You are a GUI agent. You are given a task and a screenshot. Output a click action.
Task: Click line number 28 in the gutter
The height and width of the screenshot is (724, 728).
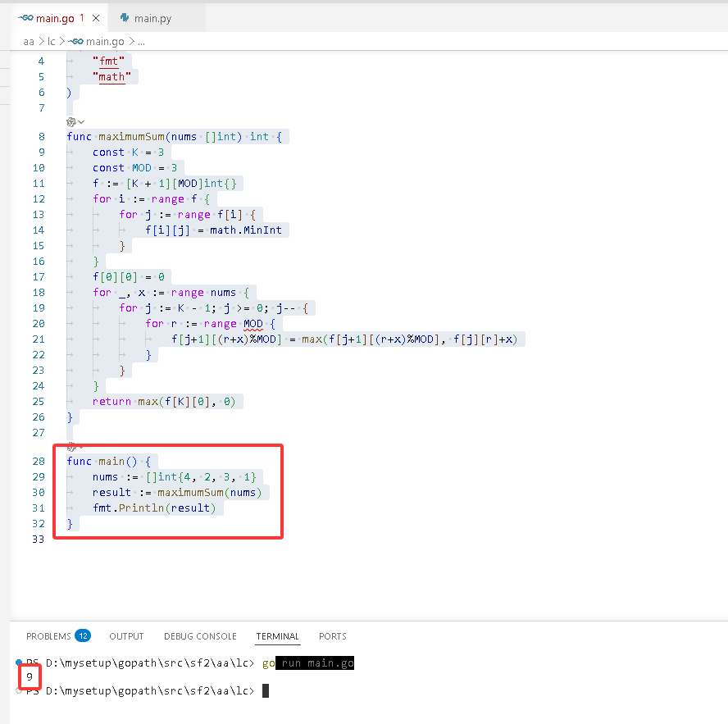tap(39, 461)
